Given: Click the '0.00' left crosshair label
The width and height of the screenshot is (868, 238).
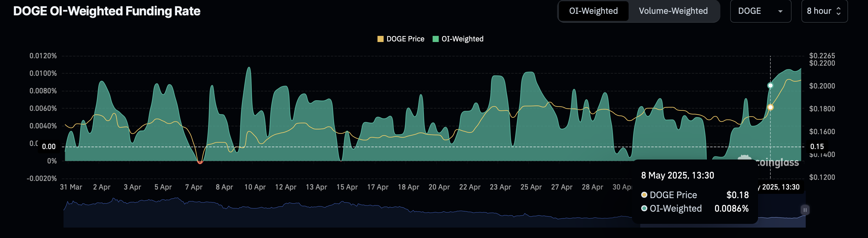Looking at the screenshot, I should 49,146.
